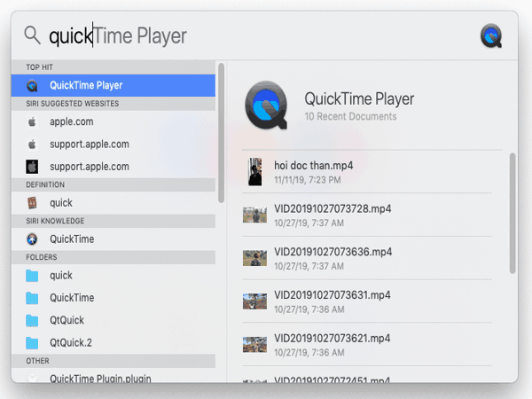Open thumbnail of VID20191027073631.mp4
Screen dimensions: 532x399
[254, 301]
